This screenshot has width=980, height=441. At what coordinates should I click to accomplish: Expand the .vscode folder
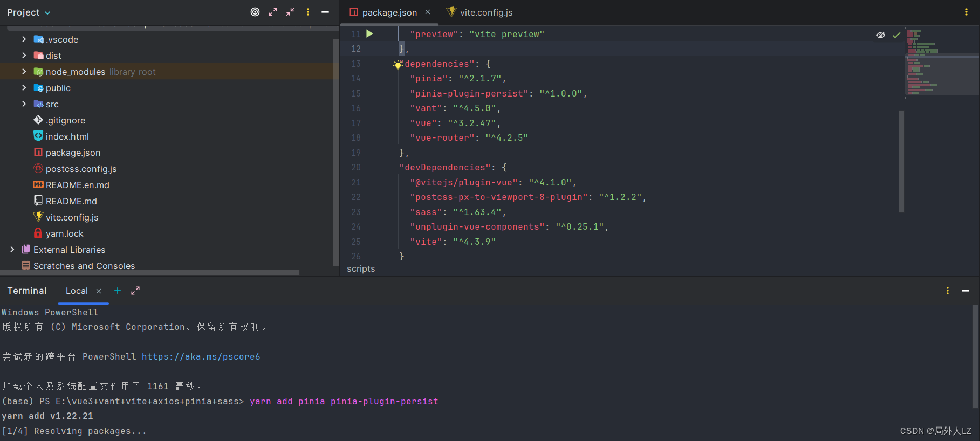(x=24, y=39)
